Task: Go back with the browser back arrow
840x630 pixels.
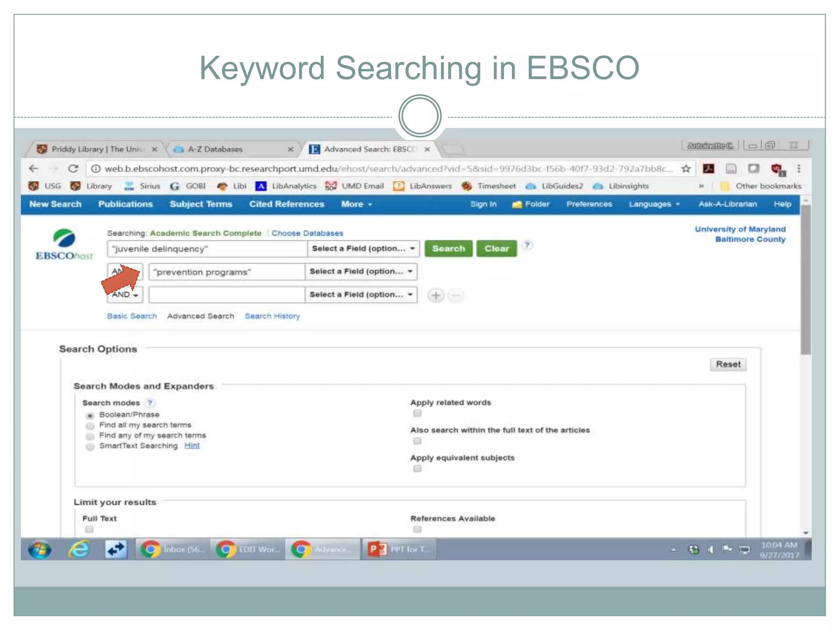Action: point(34,169)
